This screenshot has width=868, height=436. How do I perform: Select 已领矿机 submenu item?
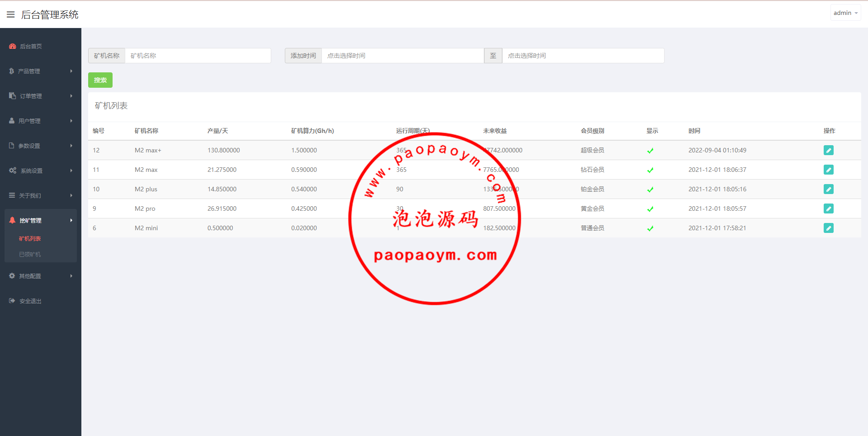click(30, 254)
